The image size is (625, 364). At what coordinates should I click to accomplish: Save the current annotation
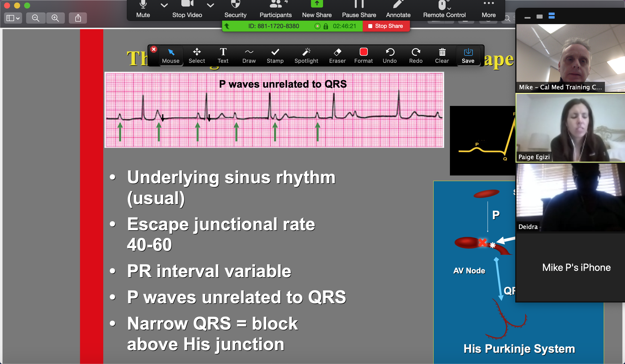click(467, 55)
